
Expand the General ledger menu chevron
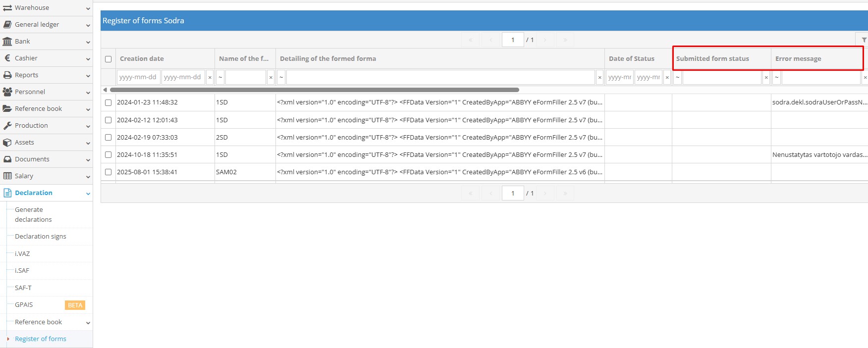pos(88,25)
